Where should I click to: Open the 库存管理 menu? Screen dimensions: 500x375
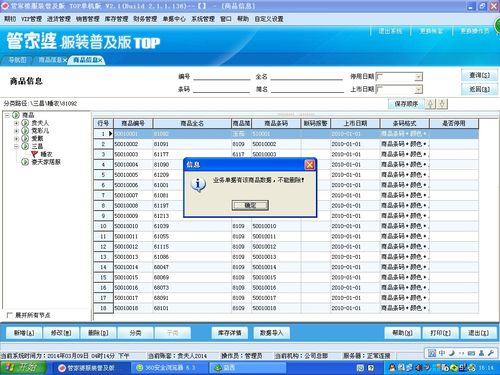pyautogui.click(x=116, y=19)
